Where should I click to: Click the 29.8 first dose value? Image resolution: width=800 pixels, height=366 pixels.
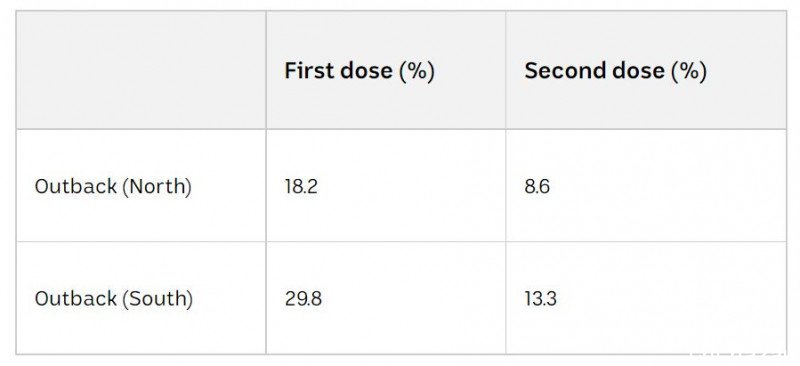303,299
